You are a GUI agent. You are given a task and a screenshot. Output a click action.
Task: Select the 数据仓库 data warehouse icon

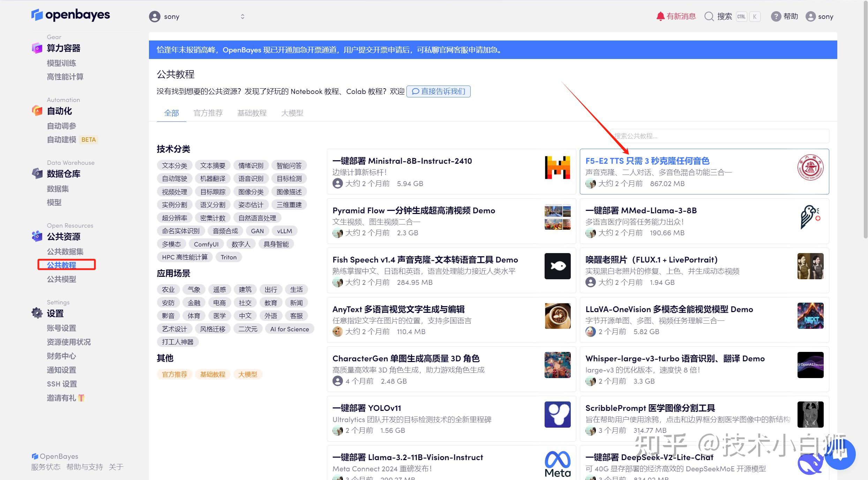[37, 173]
